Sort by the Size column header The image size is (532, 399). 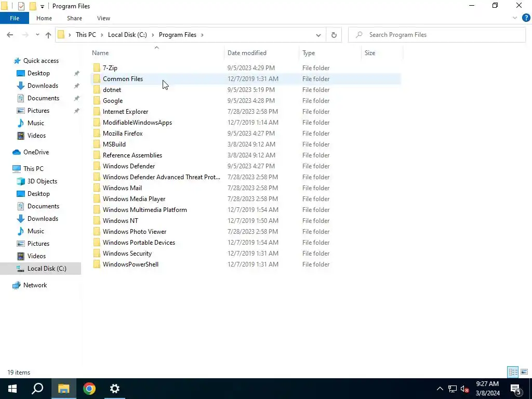click(x=382, y=53)
